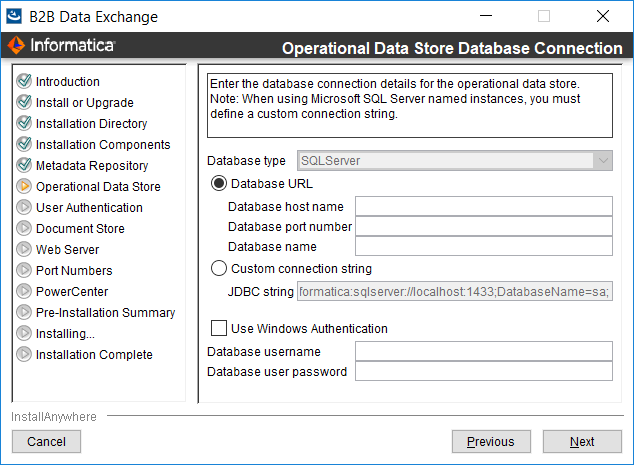Click the orange Operational Data Store arrow icon
This screenshot has height=465, width=634.
[x=24, y=186]
